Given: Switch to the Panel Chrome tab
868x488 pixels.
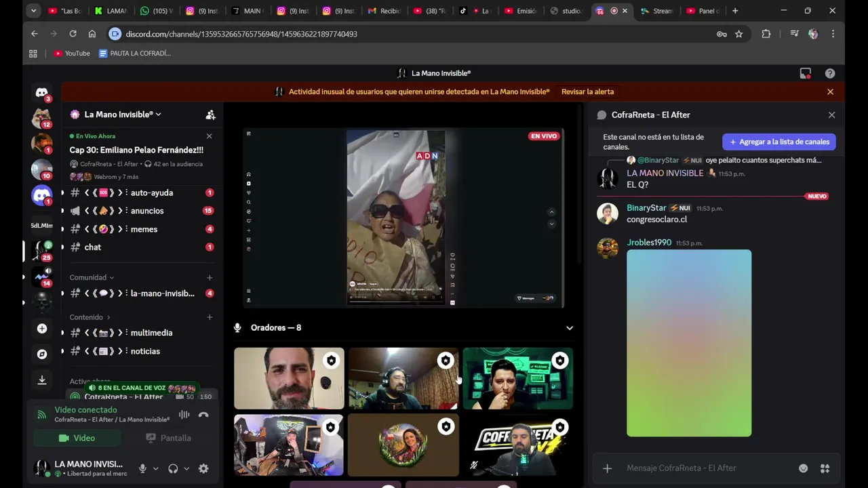Looking at the screenshot, I should (x=703, y=11).
